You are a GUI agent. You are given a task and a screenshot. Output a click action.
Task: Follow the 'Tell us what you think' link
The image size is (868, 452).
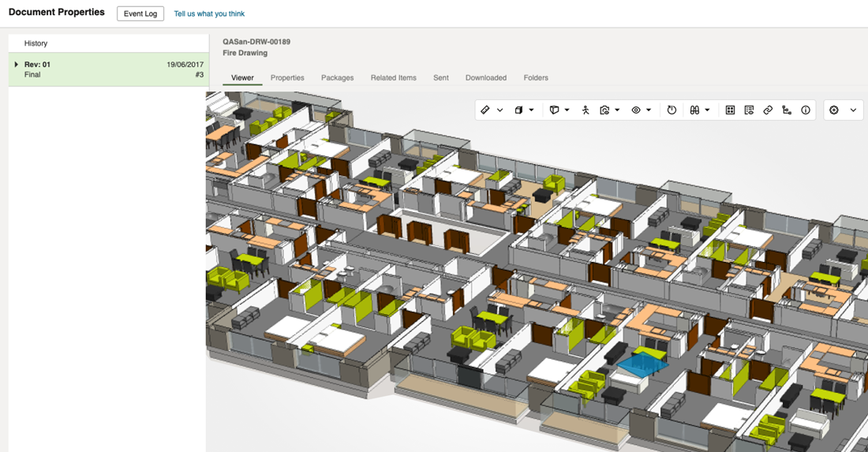click(209, 13)
